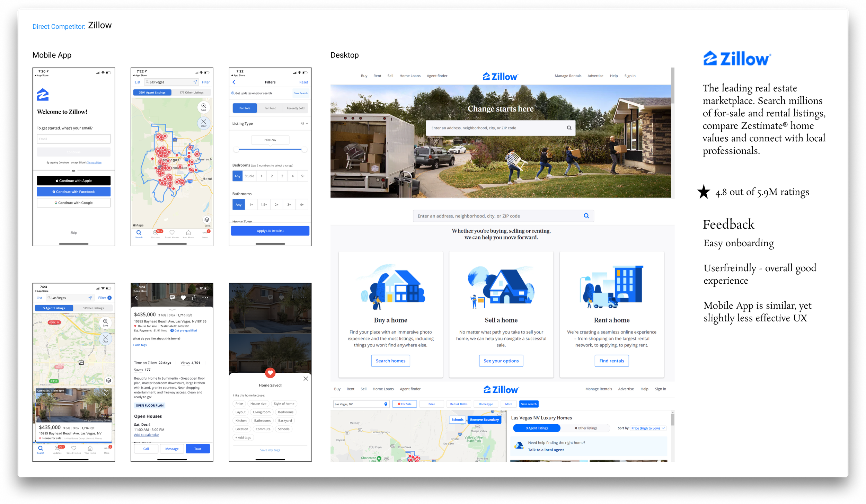
Task: Tap Continue with Google
Action: pyautogui.click(x=74, y=203)
